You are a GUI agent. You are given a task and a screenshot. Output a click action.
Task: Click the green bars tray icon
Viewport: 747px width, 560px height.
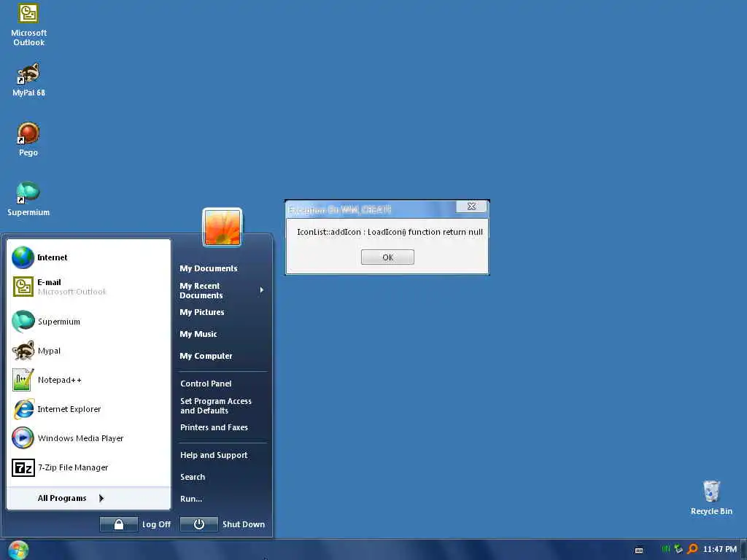(665, 549)
